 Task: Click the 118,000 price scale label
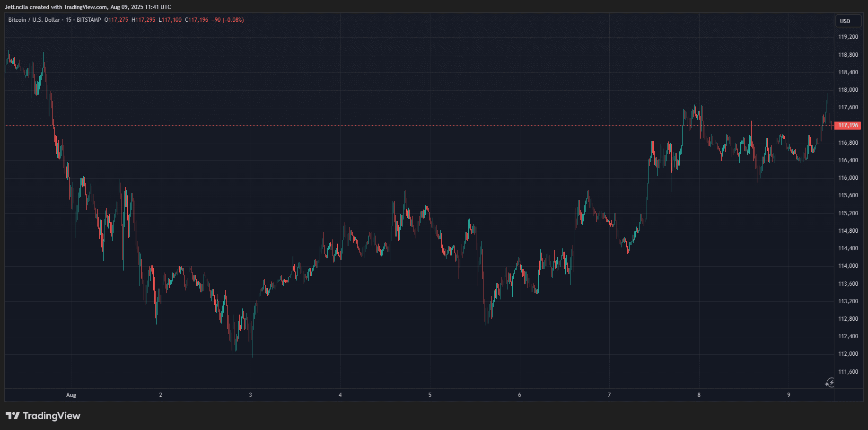click(848, 90)
